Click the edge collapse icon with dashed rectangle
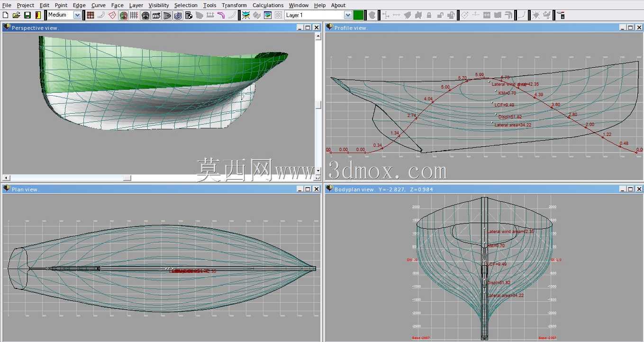 pos(487,15)
